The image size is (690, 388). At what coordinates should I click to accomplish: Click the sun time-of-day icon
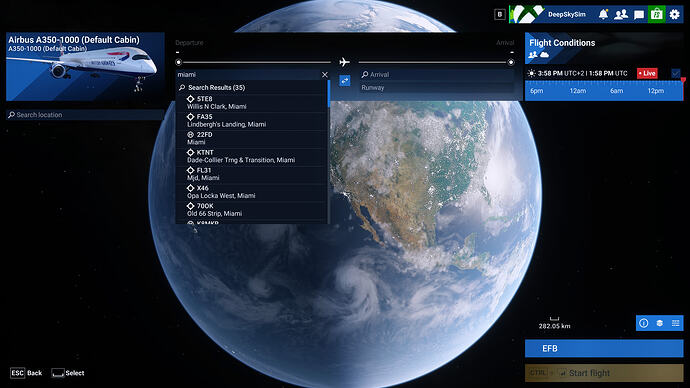click(x=532, y=73)
